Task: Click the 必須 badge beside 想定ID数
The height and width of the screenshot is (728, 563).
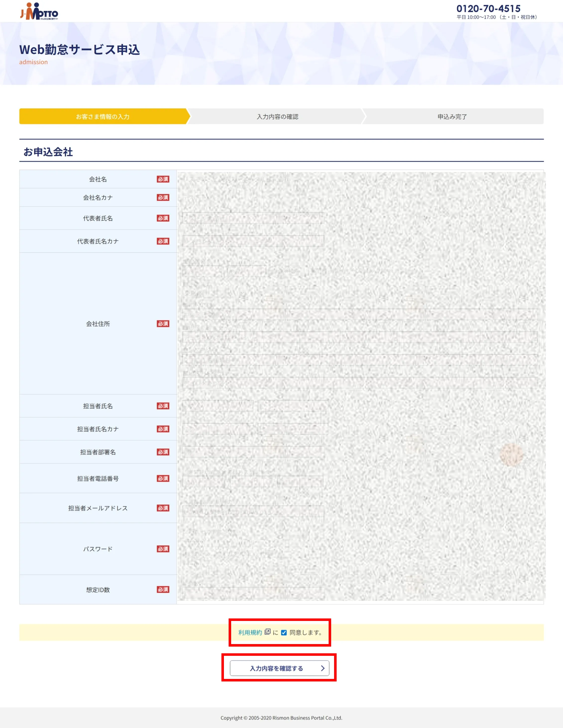Action: 163,589
